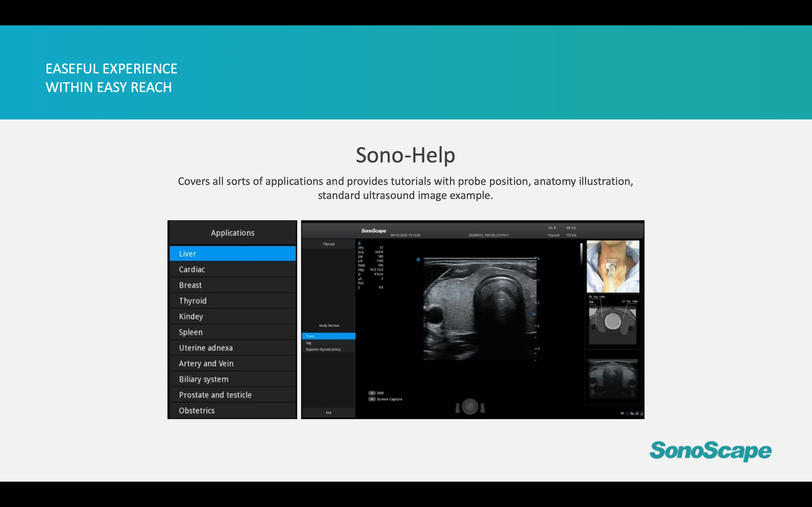Choose Superior thyroid artery section

(x=328, y=349)
